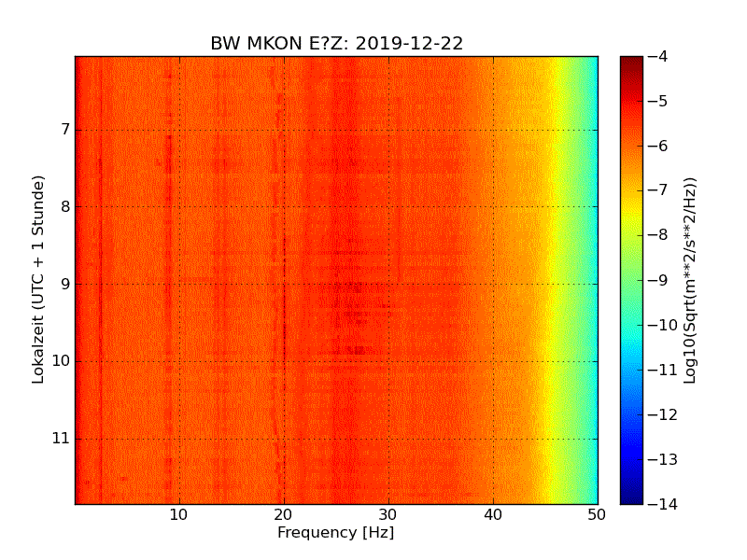Click y-axis tick label 7
This screenshot has width=747, height=560.
click(x=65, y=129)
